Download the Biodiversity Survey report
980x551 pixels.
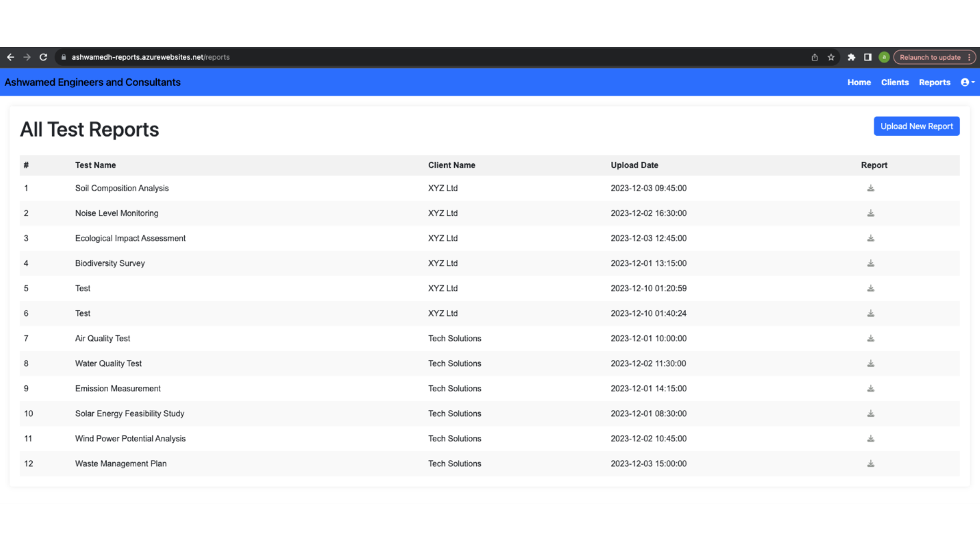point(871,263)
